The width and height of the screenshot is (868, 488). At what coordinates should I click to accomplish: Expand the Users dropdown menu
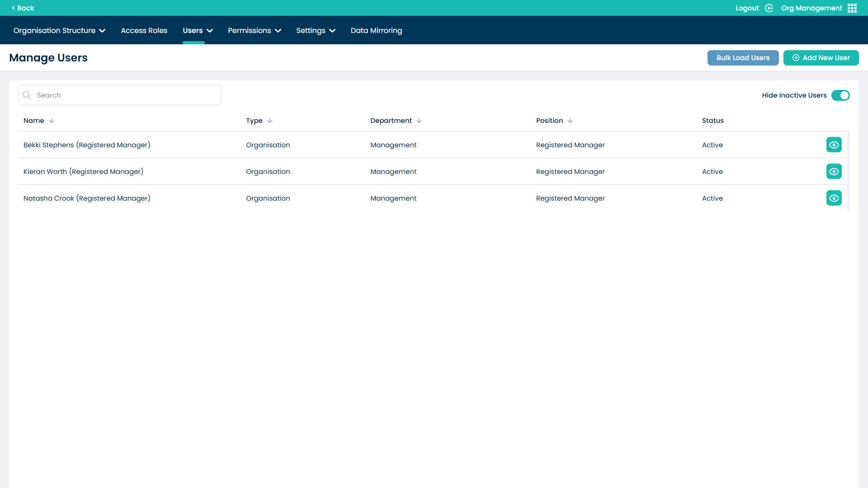(x=197, y=30)
